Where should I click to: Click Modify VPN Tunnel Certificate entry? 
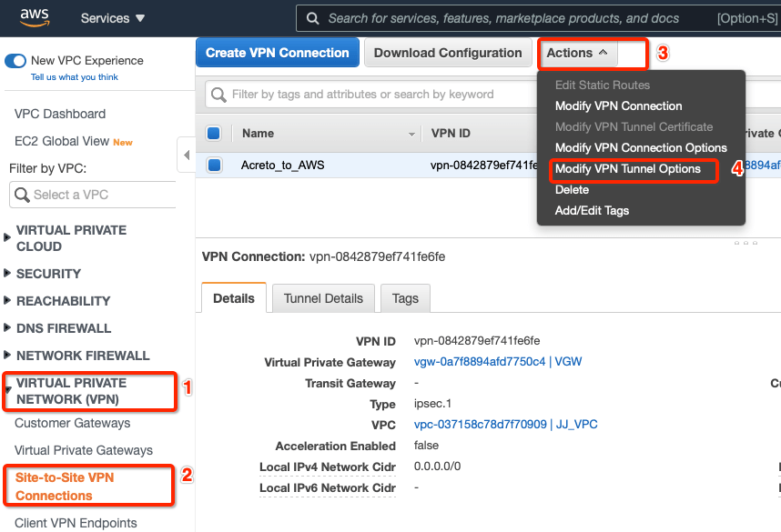coord(634,127)
